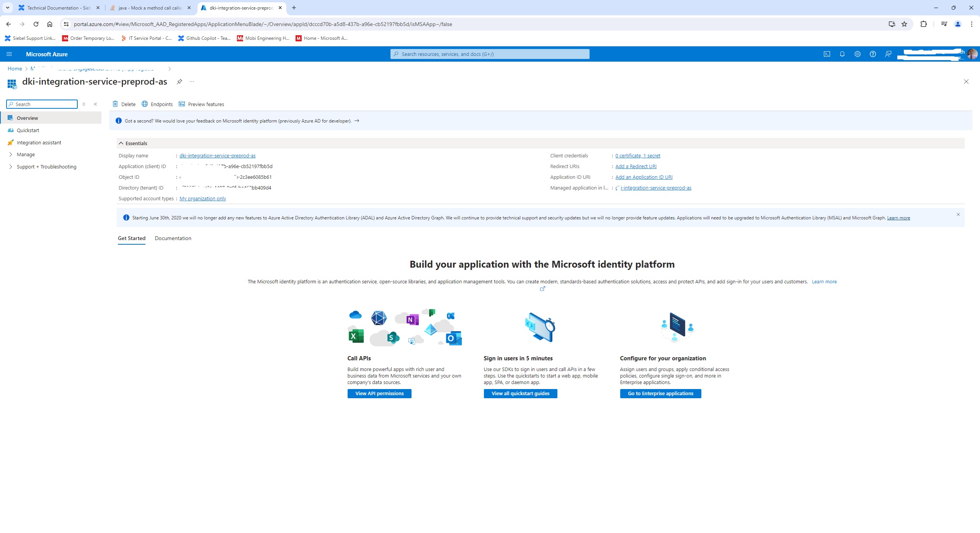Open the notifications bell

tap(842, 54)
